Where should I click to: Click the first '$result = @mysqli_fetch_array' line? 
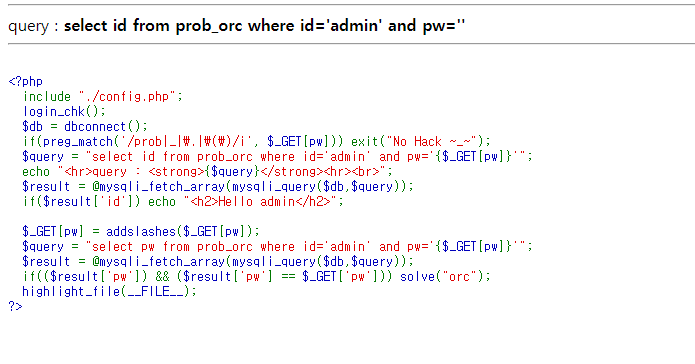pos(218,187)
